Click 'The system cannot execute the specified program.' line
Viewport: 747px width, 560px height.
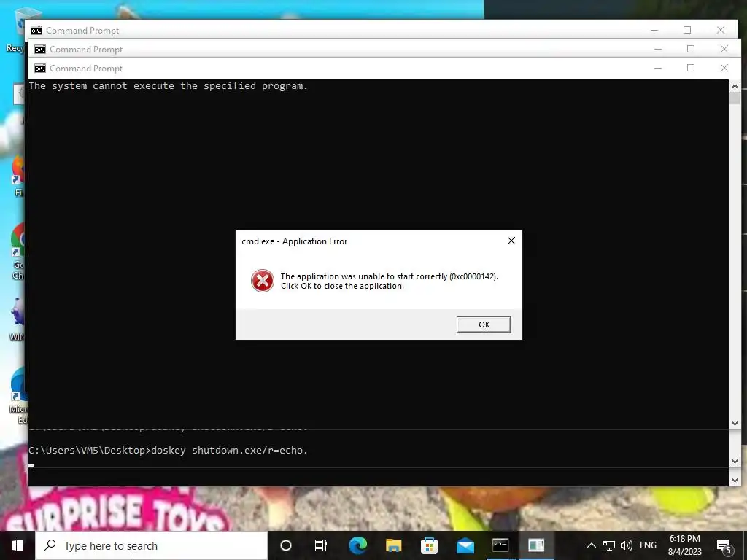169,86
